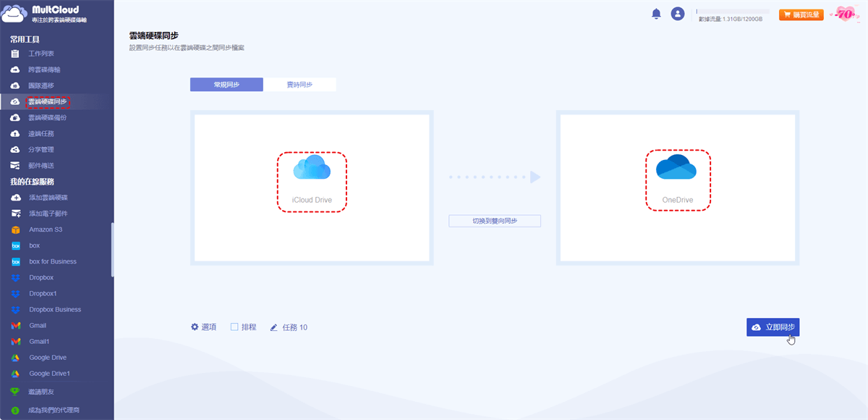Select iCloud Drive as sync source

click(x=312, y=181)
